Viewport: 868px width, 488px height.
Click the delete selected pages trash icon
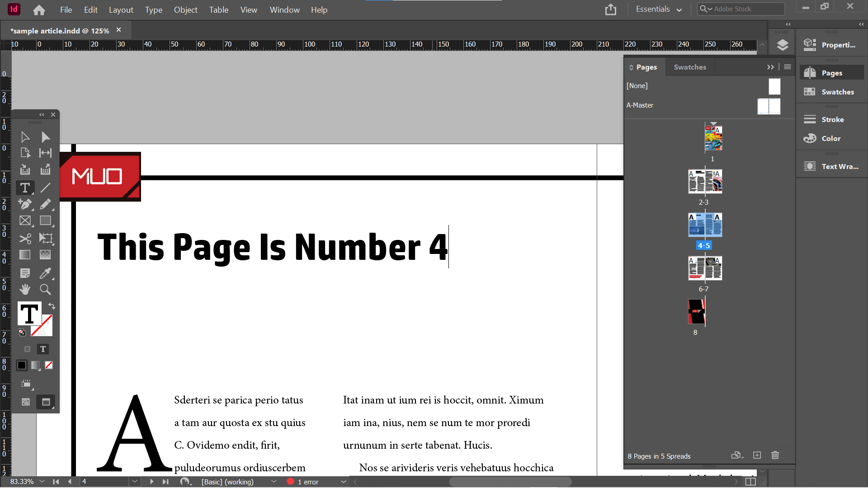point(775,455)
